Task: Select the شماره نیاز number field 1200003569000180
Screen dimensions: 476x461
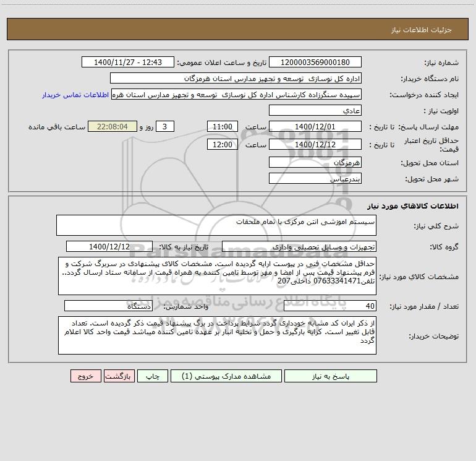Action: (x=315, y=62)
